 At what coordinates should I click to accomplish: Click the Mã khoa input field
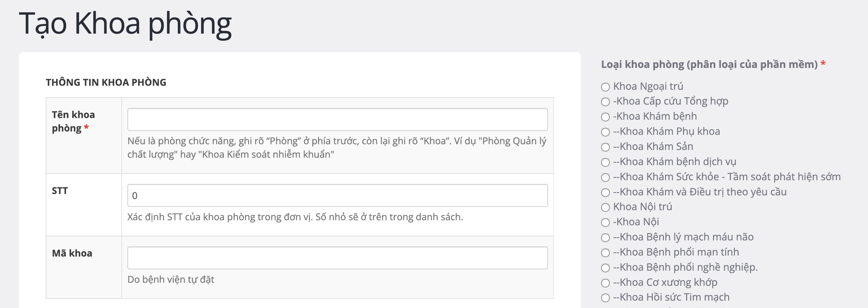[337, 258]
